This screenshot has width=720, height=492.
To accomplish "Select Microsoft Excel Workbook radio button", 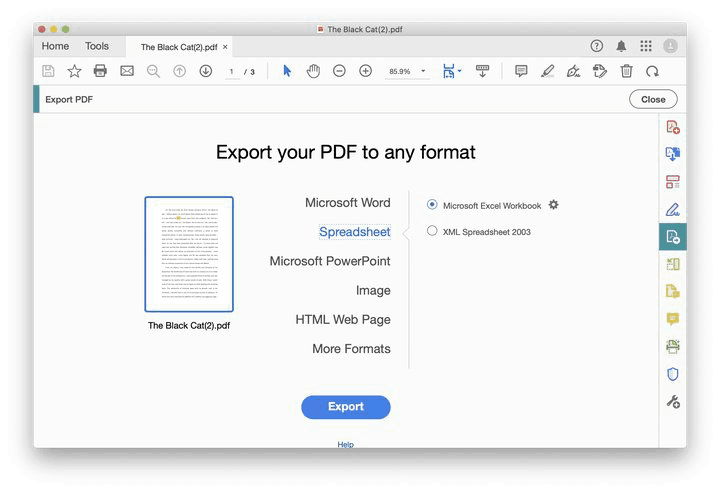I will coord(432,204).
